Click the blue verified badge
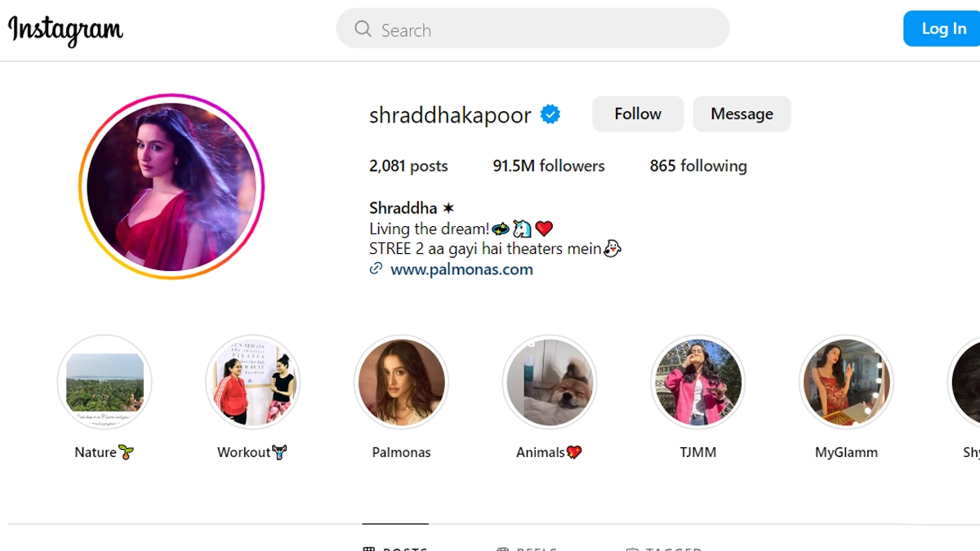 click(x=550, y=115)
